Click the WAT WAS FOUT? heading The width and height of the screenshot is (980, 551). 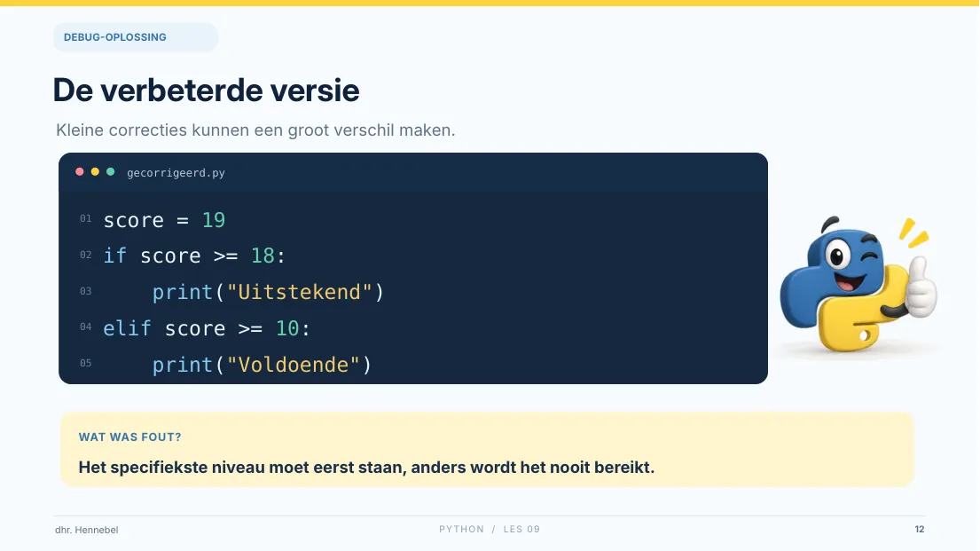pyautogui.click(x=130, y=437)
